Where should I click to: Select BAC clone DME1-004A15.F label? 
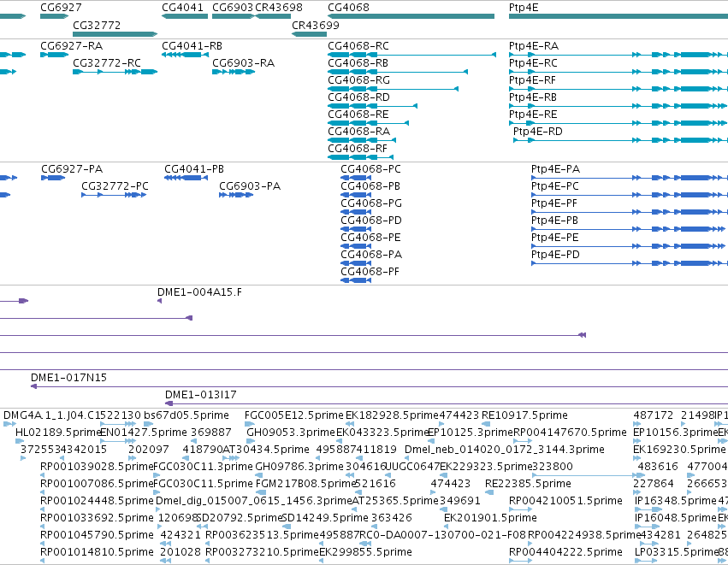coord(199,292)
